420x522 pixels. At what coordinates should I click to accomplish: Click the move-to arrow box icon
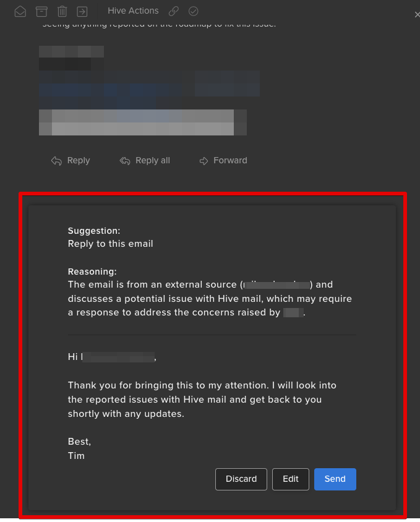pos(82,12)
